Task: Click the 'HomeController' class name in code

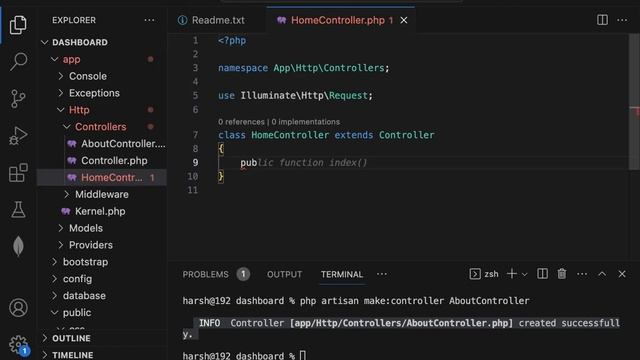Action: tap(290, 135)
